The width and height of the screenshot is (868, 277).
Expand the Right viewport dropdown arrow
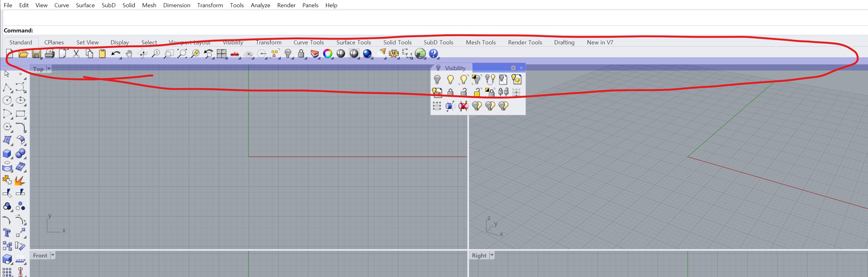pos(491,255)
